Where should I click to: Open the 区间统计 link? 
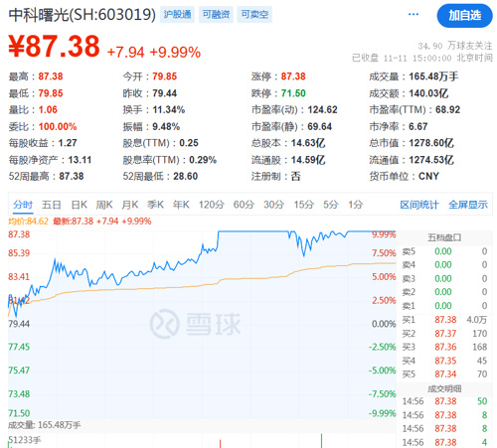pyautogui.click(x=419, y=205)
